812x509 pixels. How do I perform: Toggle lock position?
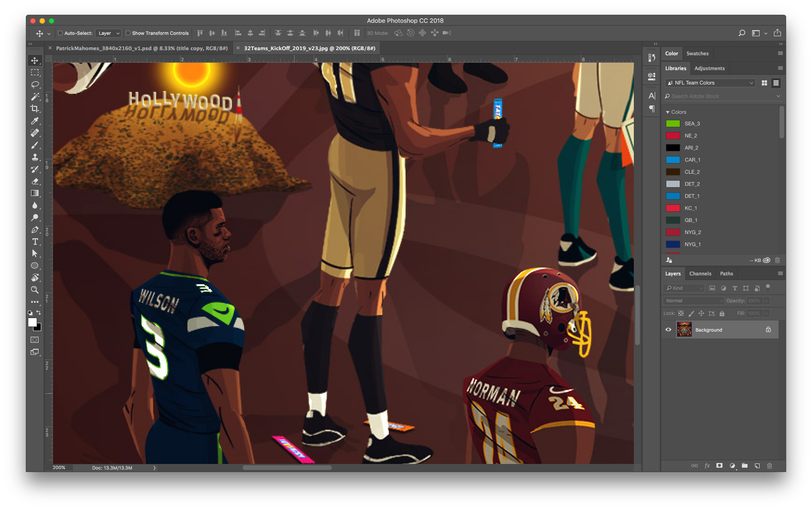701,313
